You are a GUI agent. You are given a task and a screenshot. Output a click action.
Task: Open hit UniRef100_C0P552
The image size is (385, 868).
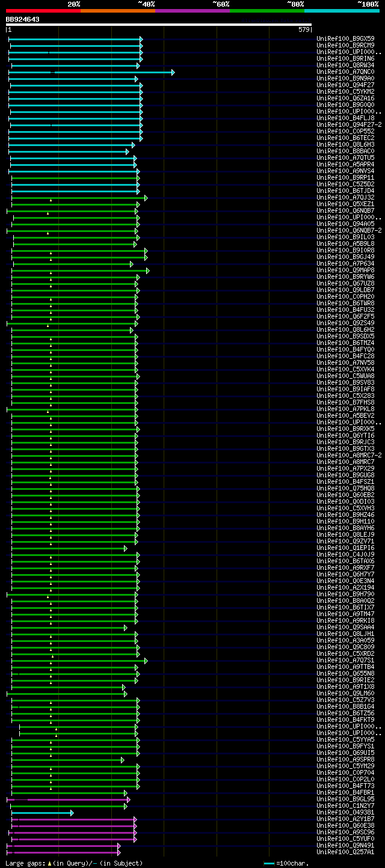[346, 131]
